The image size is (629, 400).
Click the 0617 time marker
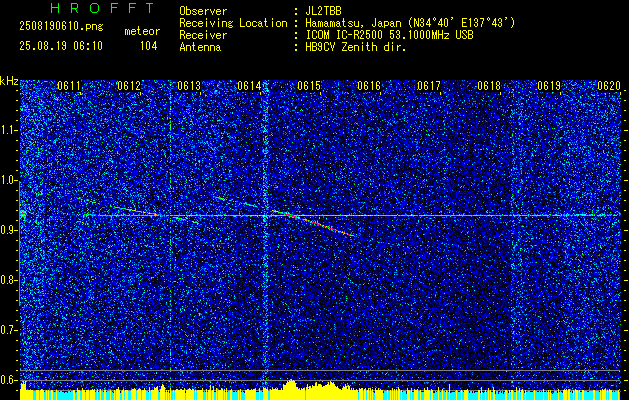pyautogui.click(x=429, y=86)
